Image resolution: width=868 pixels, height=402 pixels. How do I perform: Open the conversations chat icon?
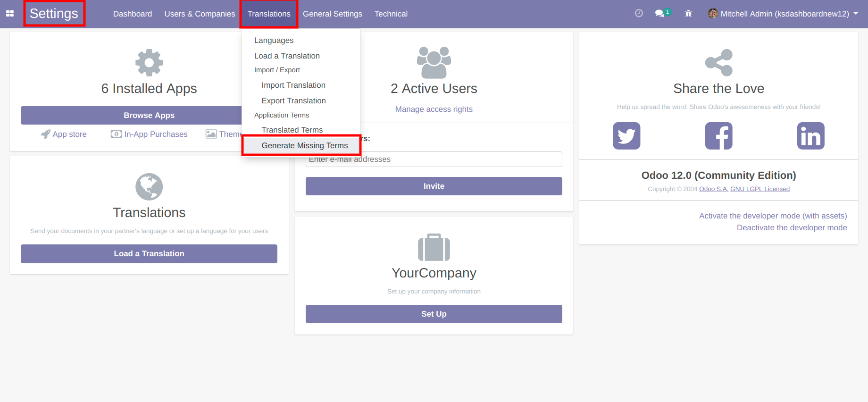click(x=660, y=14)
